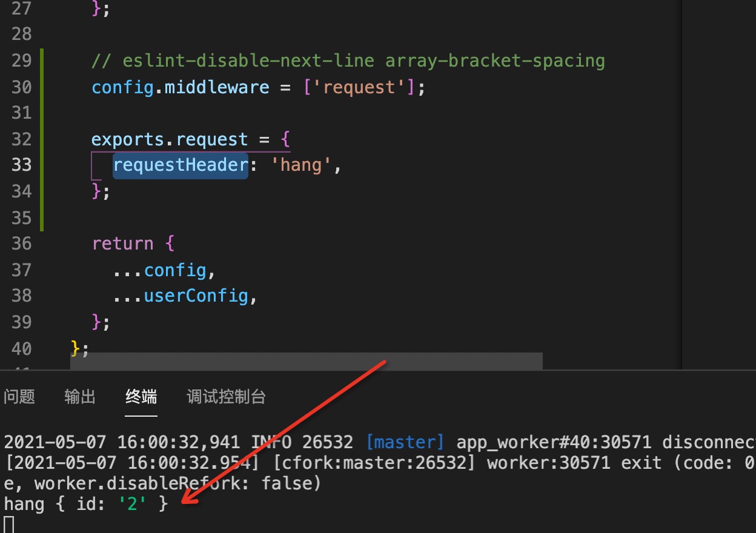The image size is (756, 533).
Task: Click closing brace on line 40
Action: (76, 348)
